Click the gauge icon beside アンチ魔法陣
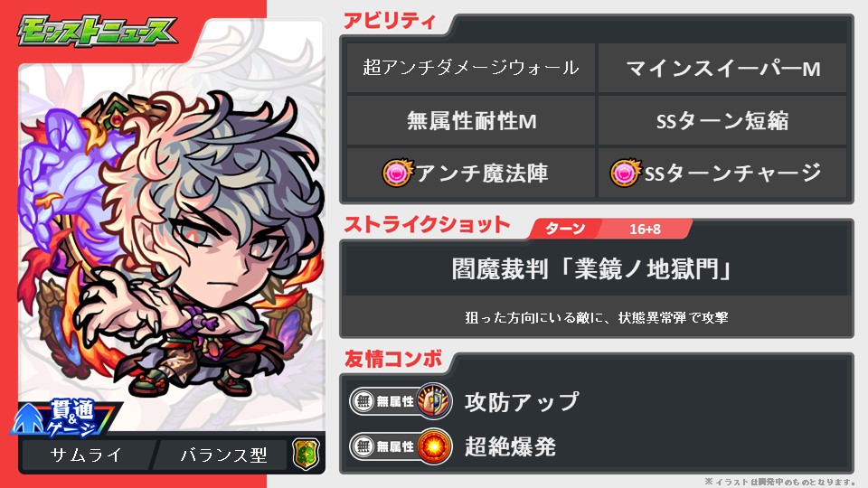The image size is (868, 488). 398,173
